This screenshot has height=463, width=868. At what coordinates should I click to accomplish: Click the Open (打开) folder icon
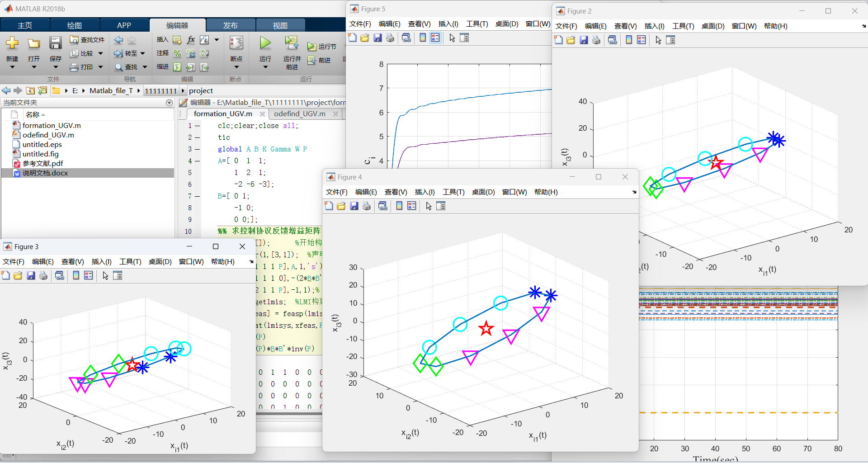pyautogui.click(x=34, y=43)
